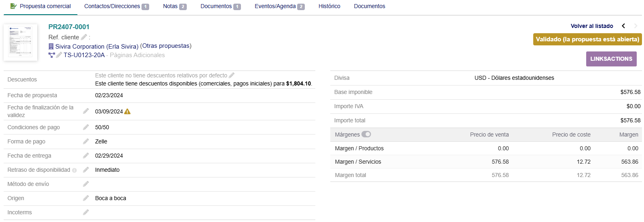The width and height of the screenshot is (644, 222).
Task: Toggle the Márgenes switch
Action: point(366,134)
